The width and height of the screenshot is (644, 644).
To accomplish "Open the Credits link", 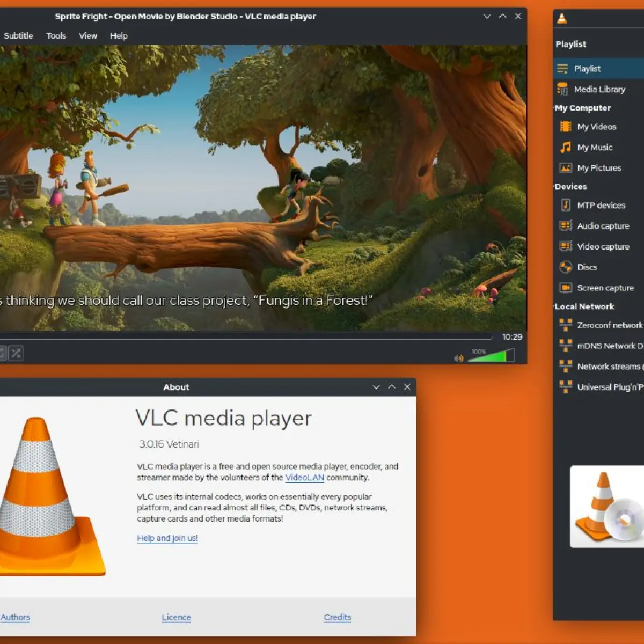I will point(337,617).
